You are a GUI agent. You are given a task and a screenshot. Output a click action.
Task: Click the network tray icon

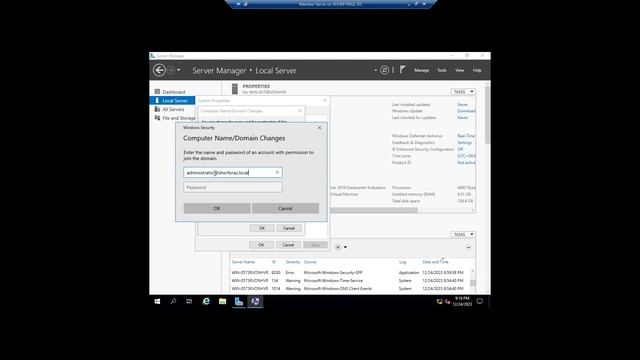pyautogui.click(x=440, y=302)
